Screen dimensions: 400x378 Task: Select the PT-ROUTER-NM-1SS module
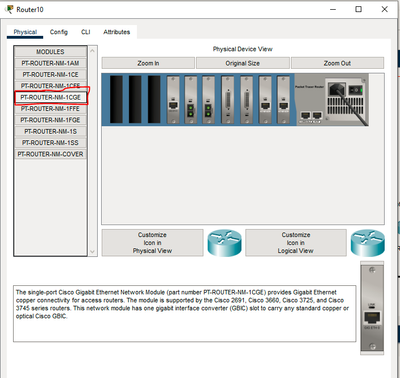point(50,143)
